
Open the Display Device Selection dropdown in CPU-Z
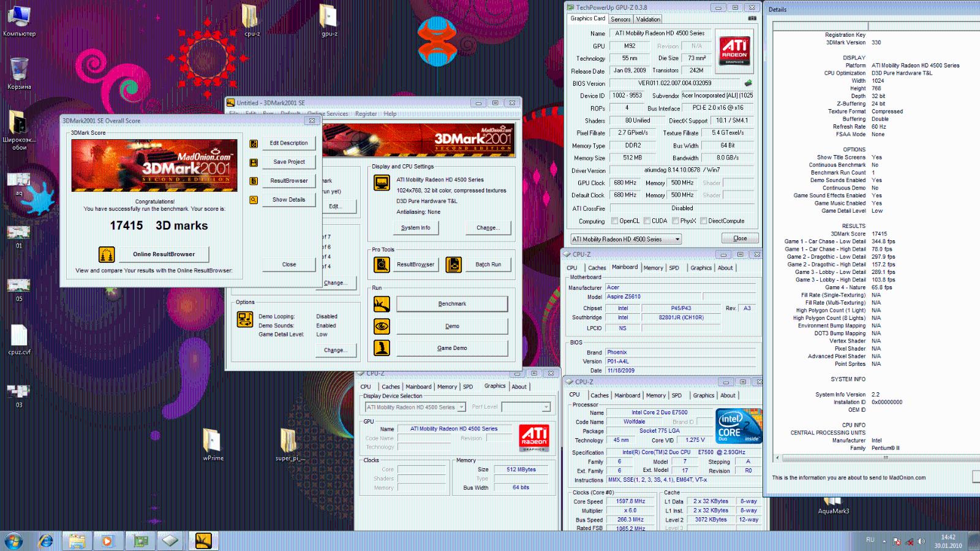point(415,407)
